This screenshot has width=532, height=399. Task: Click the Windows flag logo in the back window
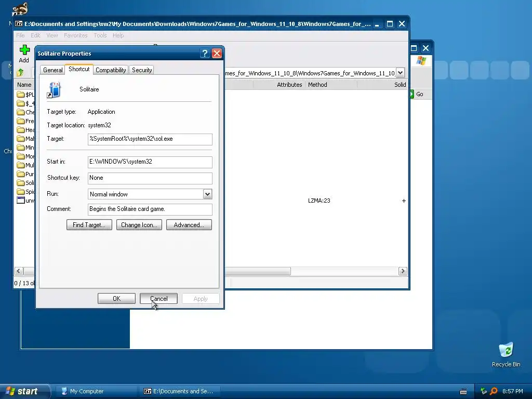421,61
